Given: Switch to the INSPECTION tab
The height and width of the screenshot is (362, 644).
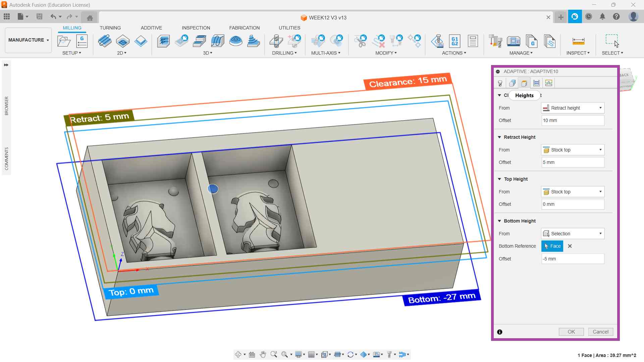Looking at the screenshot, I should pyautogui.click(x=196, y=28).
